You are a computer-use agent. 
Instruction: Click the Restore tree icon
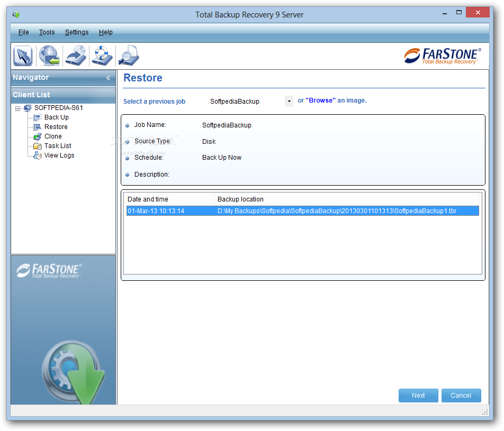(37, 127)
